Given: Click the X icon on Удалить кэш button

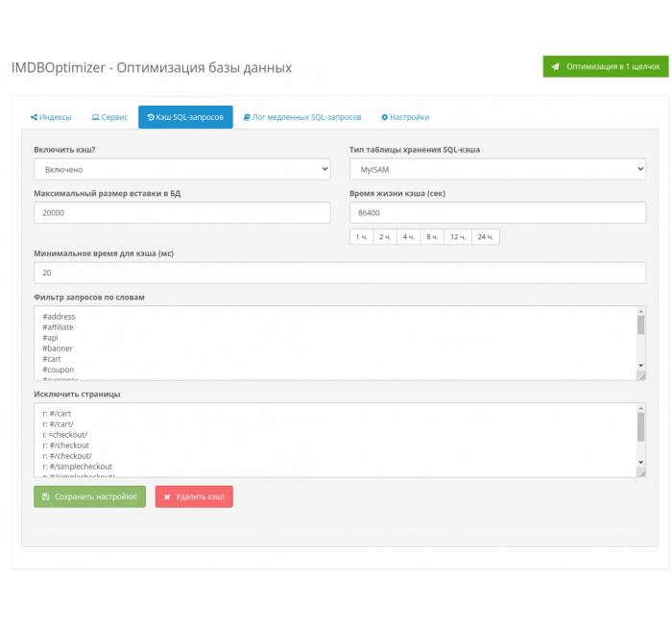Looking at the screenshot, I should pyautogui.click(x=167, y=496).
